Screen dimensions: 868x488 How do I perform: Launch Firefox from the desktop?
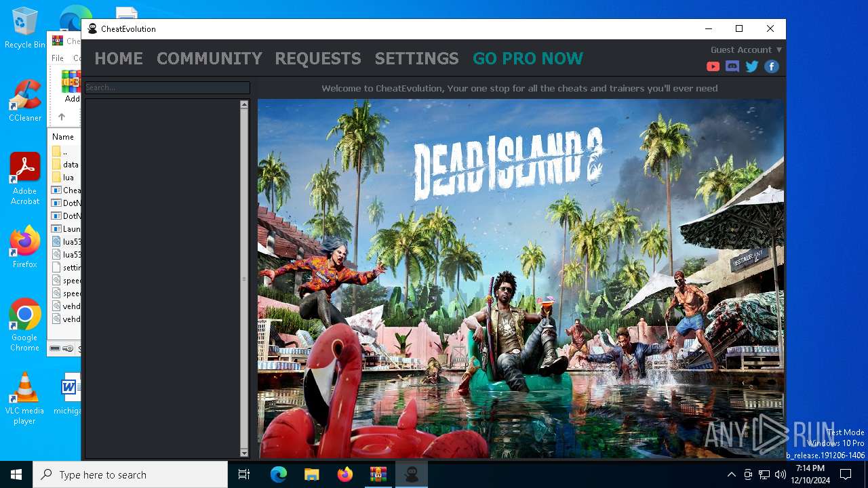pyautogui.click(x=25, y=247)
